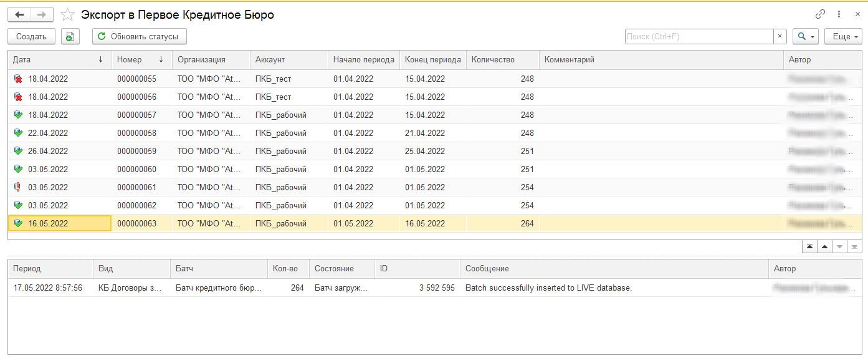Click the posted icon of document 000000062
Viewport: 868px width, 358px height.
coord(18,206)
